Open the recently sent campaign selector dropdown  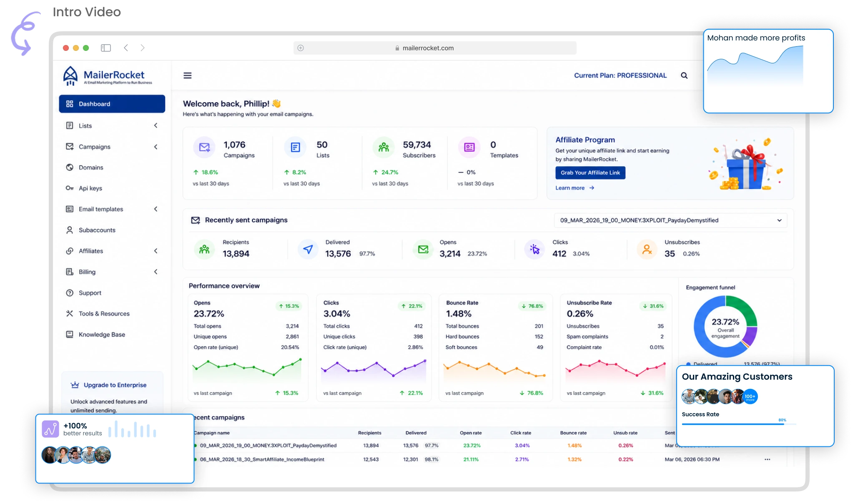click(x=670, y=220)
